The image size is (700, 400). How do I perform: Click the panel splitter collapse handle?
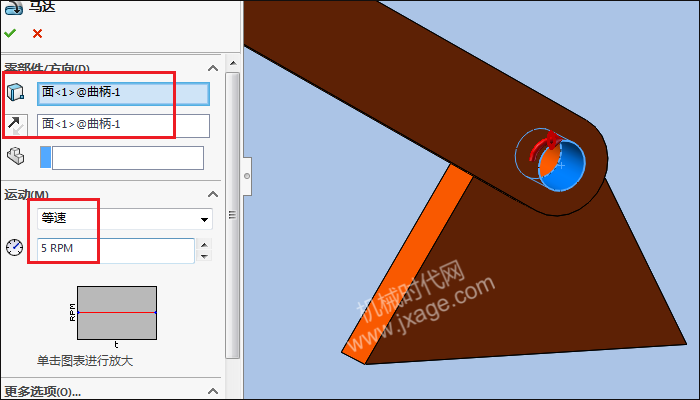247,176
